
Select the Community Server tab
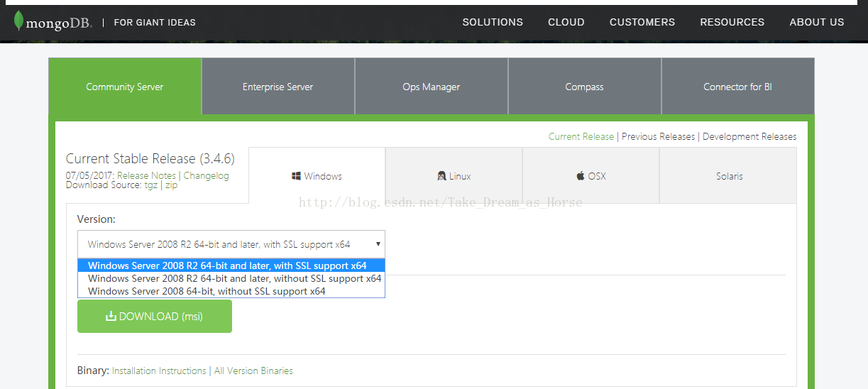pos(125,87)
